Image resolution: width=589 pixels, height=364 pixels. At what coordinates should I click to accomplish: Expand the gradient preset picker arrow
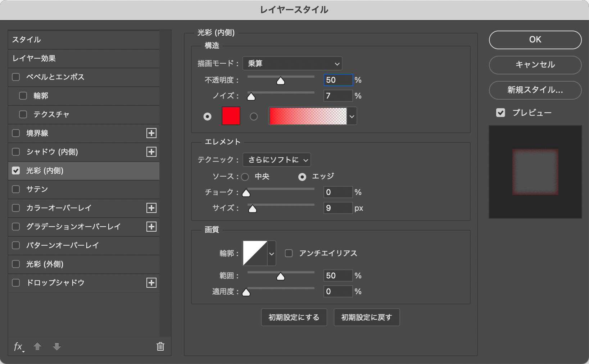coord(352,116)
